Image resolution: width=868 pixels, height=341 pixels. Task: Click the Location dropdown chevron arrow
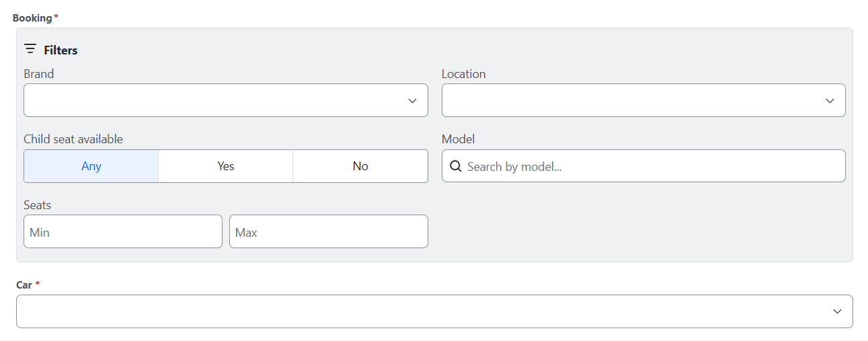(x=830, y=101)
